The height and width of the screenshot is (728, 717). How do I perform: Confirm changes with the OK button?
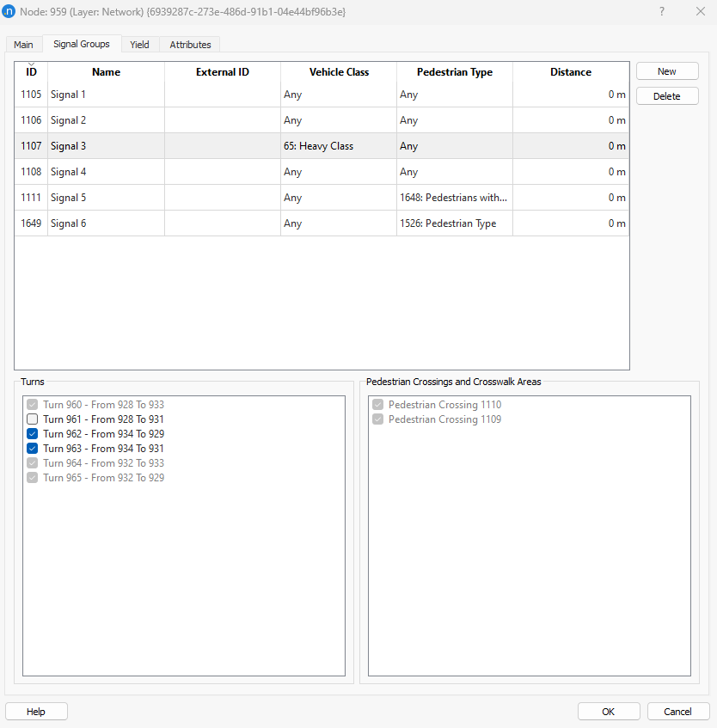(x=608, y=711)
